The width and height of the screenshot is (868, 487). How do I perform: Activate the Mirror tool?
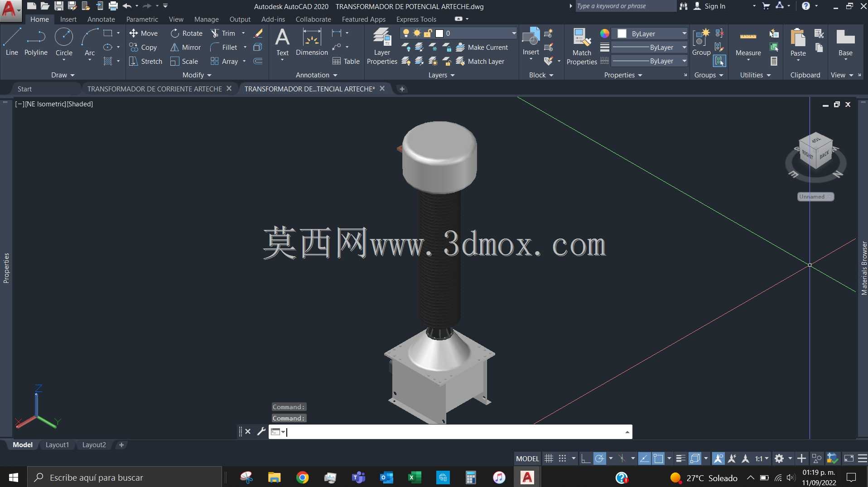185,47
